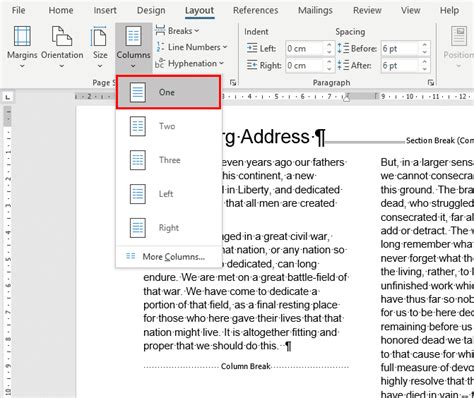Choose Left column layout
This screenshot has width=474, height=398.
point(168,194)
